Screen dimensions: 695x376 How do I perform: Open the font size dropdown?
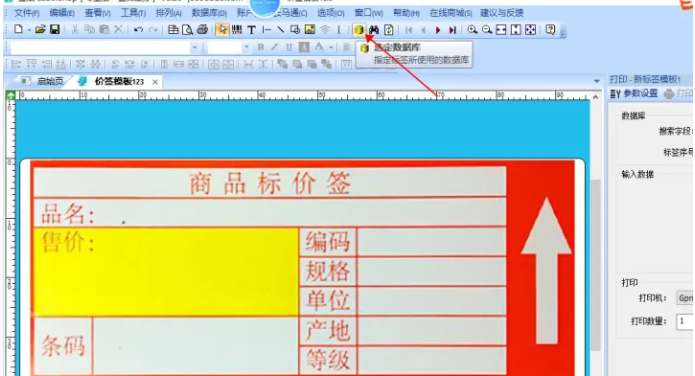point(246,47)
